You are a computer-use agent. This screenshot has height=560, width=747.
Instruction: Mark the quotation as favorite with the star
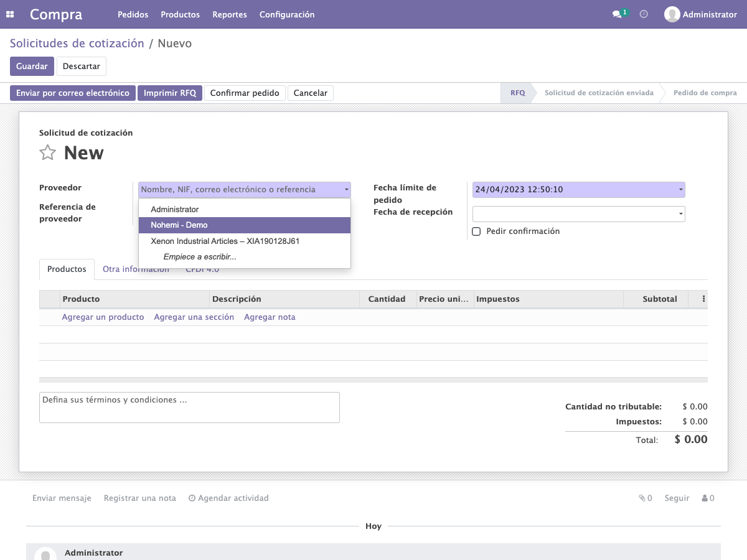click(x=47, y=152)
